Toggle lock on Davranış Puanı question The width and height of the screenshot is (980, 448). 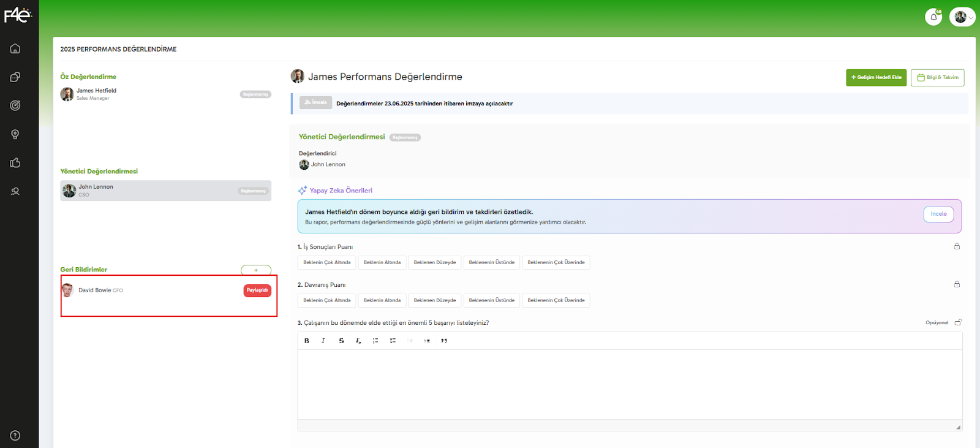tap(957, 284)
